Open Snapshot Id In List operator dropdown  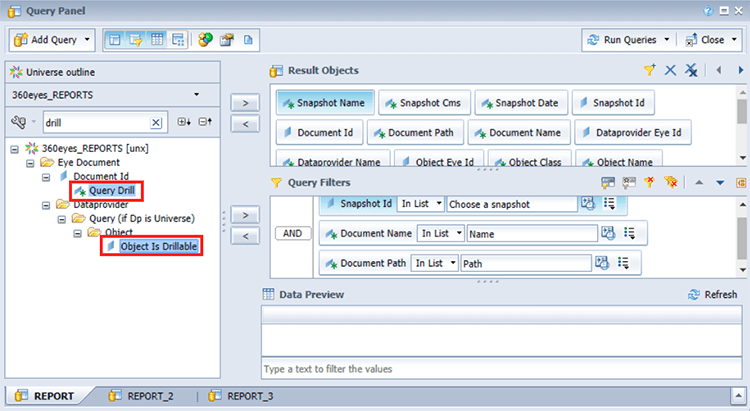coord(420,204)
